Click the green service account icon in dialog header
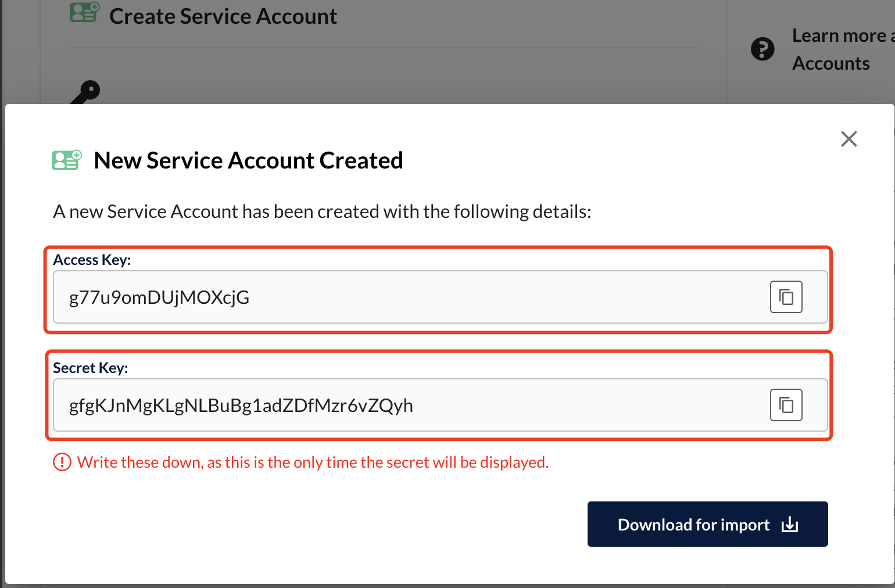895x588 pixels. pos(66,160)
